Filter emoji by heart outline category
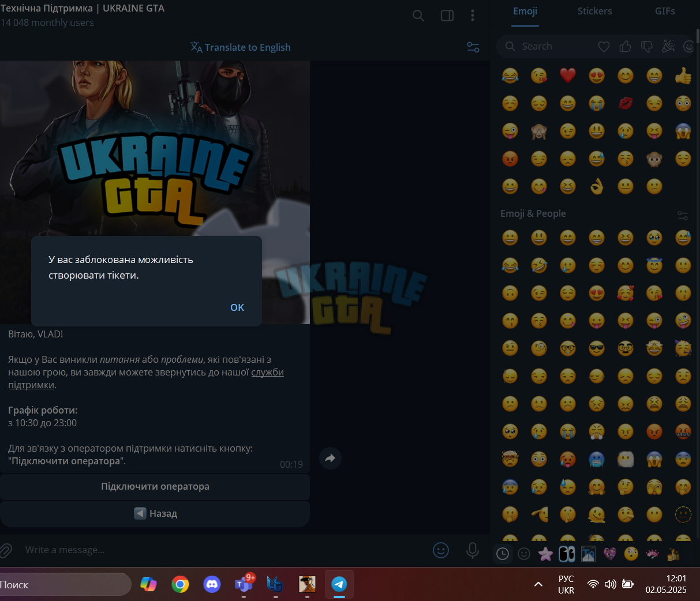 click(x=604, y=47)
